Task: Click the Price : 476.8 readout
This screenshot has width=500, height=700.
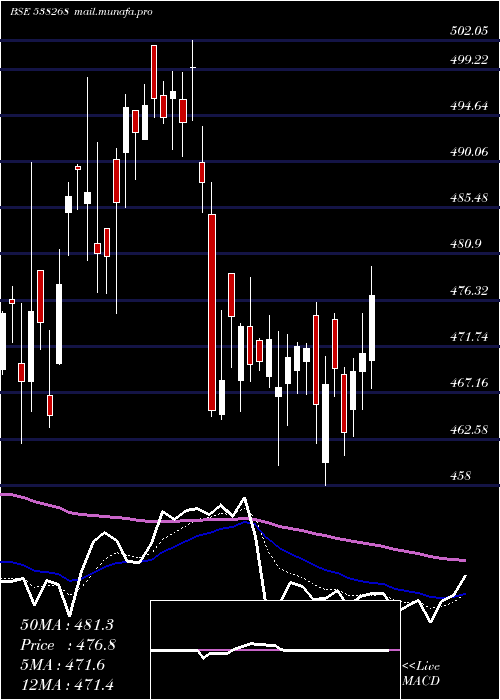Action: pos(68,645)
